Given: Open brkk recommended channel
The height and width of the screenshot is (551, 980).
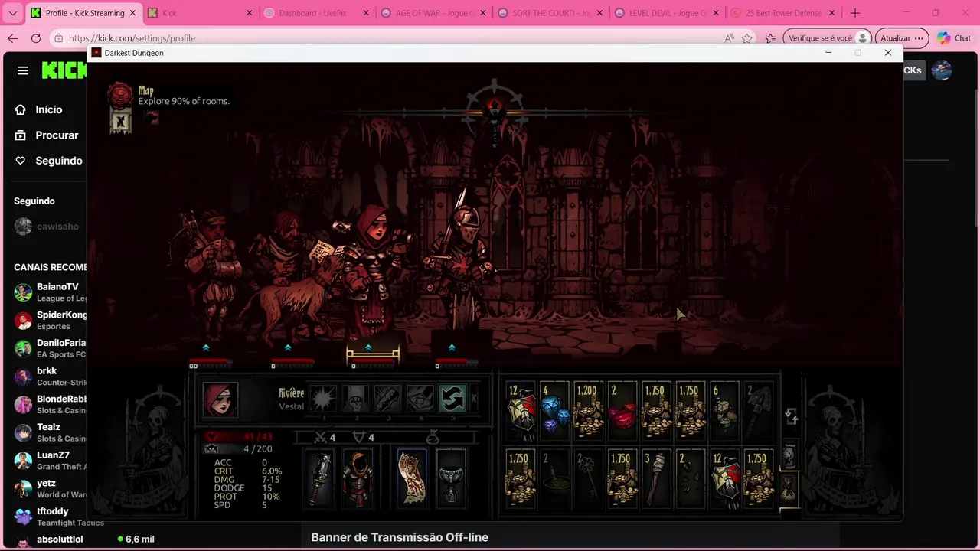Looking at the screenshot, I should tap(51, 377).
